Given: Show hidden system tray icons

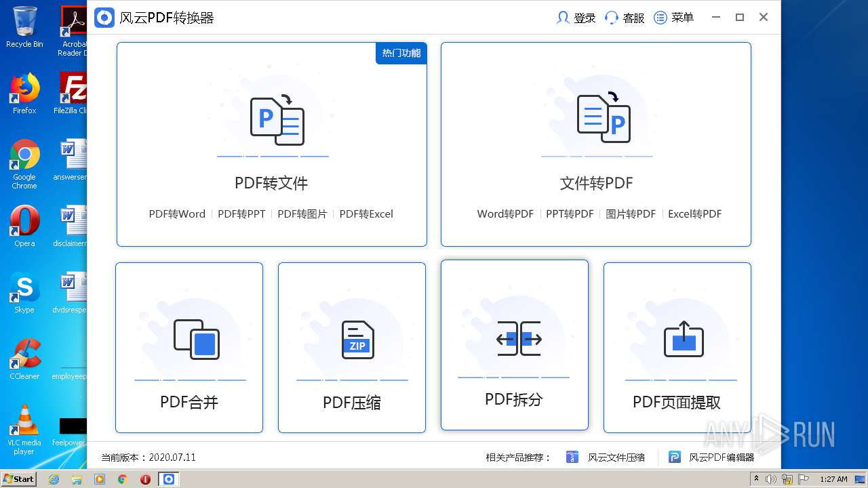Looking at the screenshot, I should pos(757,479).
